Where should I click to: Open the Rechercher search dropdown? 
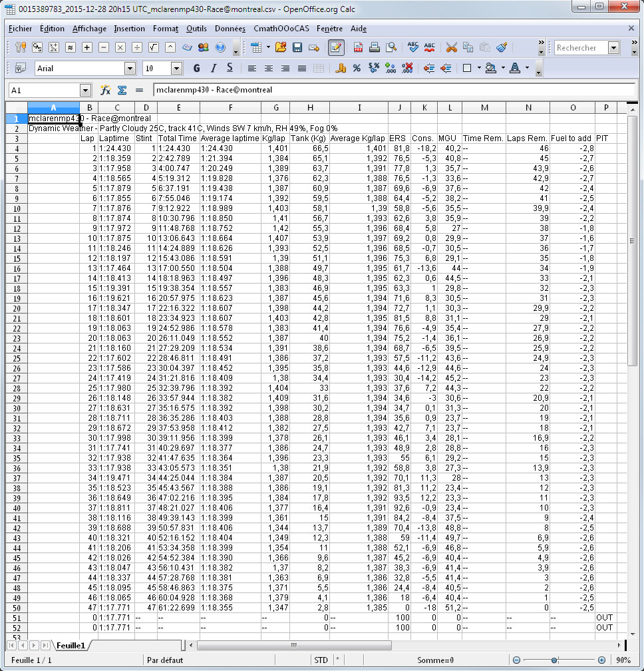(x=613, y=47)
